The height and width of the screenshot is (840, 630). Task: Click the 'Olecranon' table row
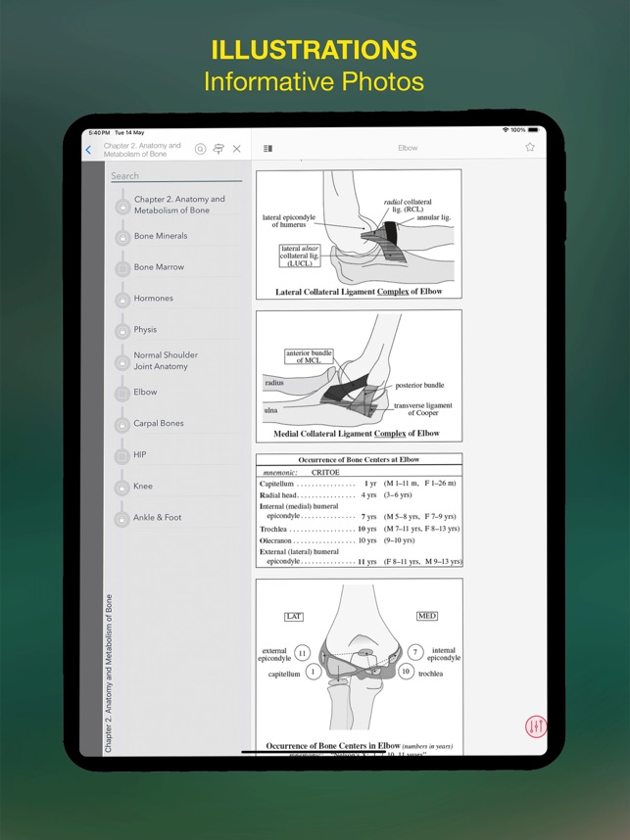337,540
